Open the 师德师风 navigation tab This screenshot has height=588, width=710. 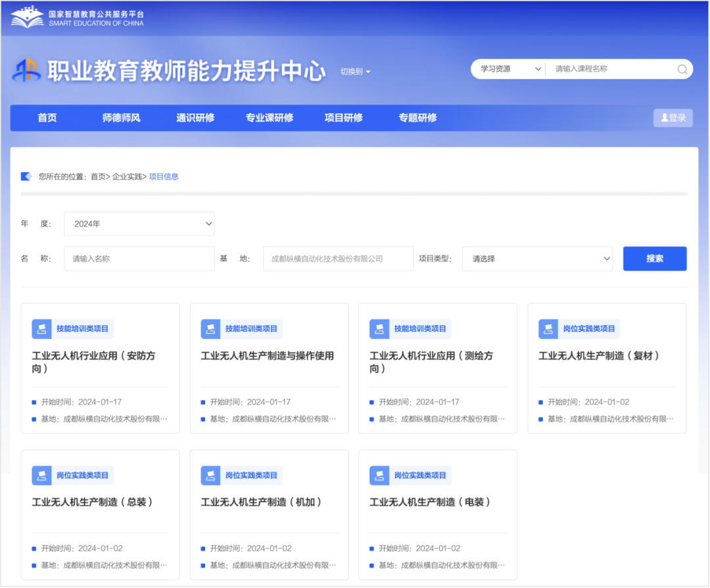[121, 118]
